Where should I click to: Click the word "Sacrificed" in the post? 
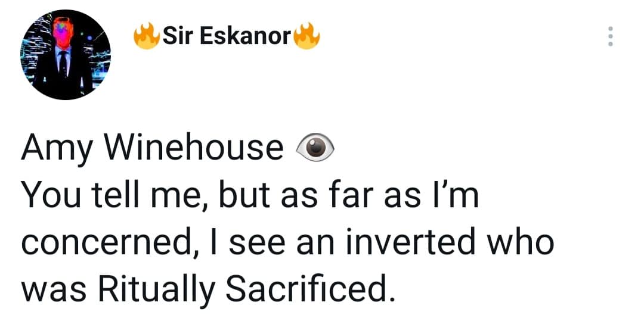click(311, 290)
